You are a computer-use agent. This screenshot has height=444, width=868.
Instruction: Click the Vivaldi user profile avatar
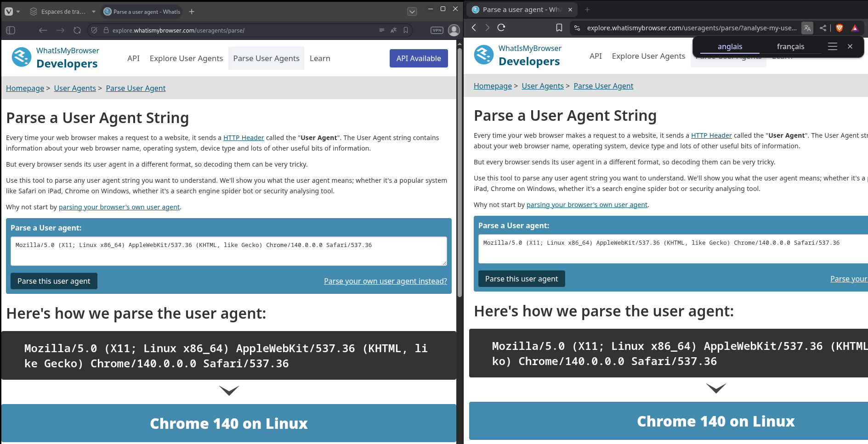[x=454, y=30]
